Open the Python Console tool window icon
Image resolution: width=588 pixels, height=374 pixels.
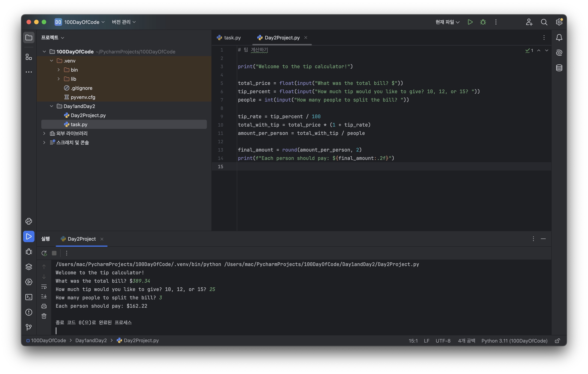click(29, 221)
